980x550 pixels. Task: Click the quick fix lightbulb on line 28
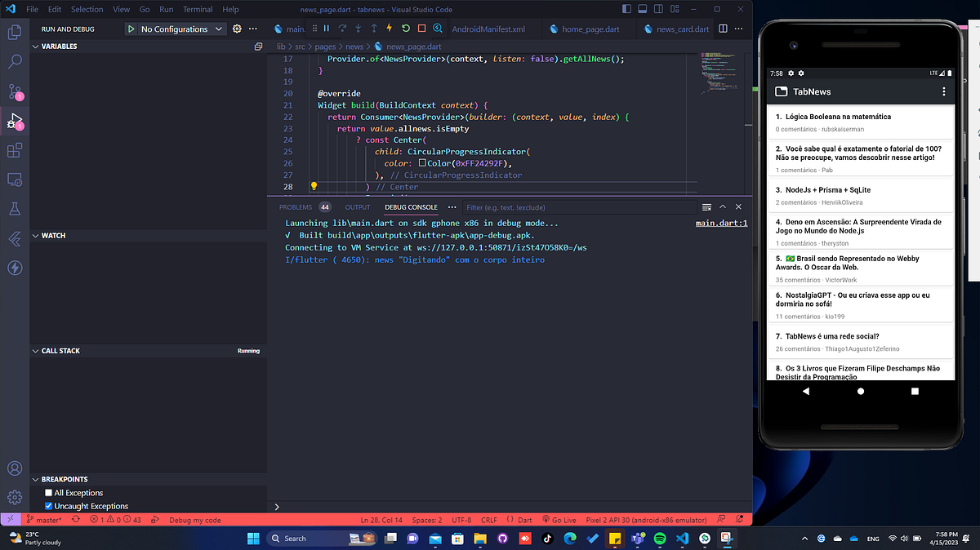(314, 186)
